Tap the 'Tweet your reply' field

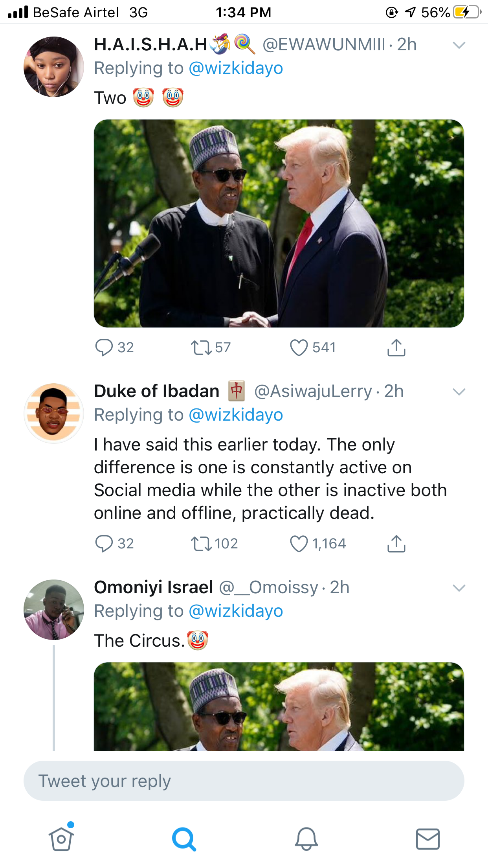244,781
